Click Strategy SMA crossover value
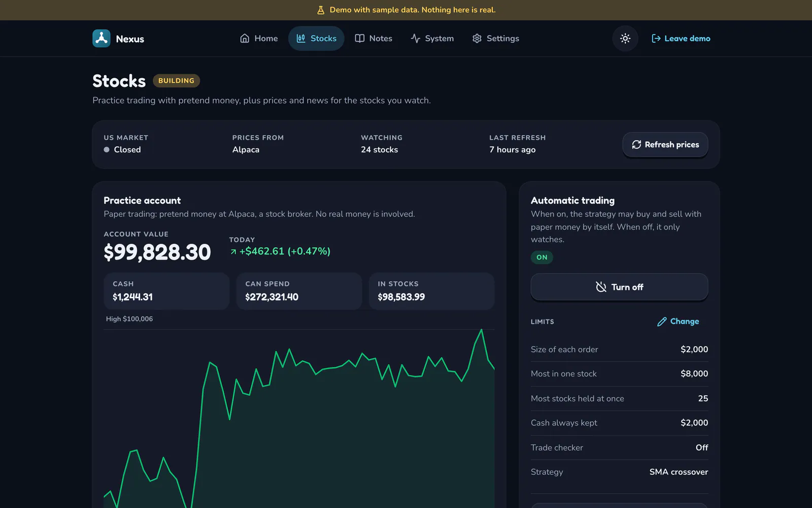The height and width of the screenshot is (508, 812). pos(679,472)
